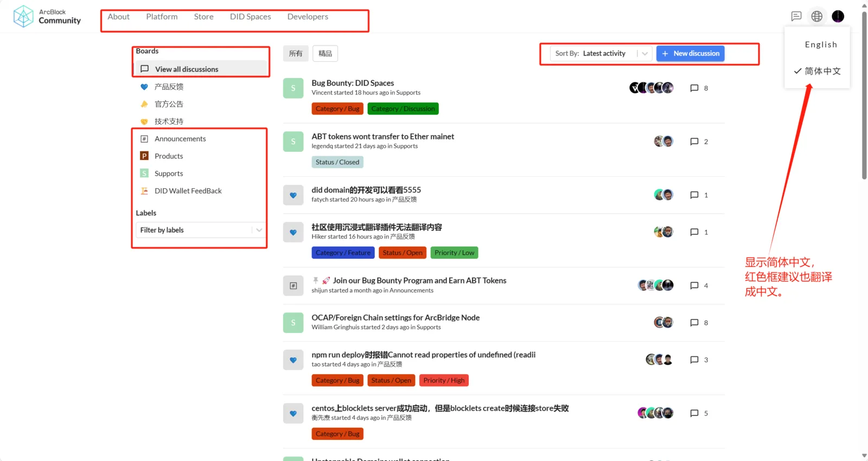Open the Developers menu

coord(308,17)
